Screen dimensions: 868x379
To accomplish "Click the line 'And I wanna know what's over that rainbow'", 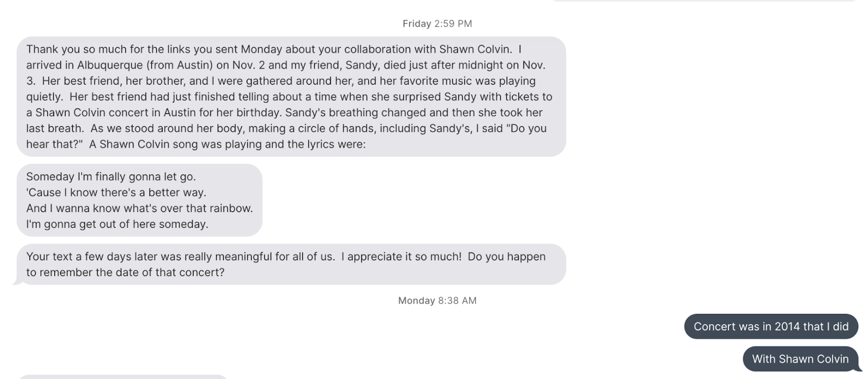I will 139,208.
